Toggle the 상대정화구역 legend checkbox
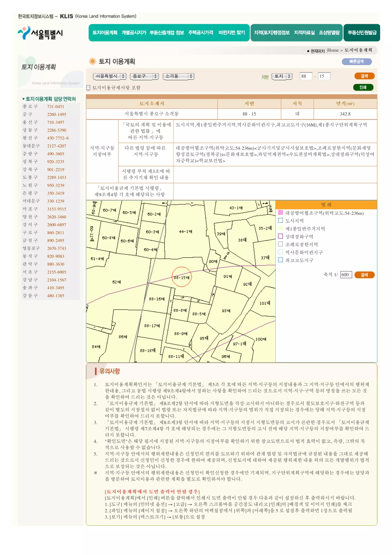 tap(280, 236)
